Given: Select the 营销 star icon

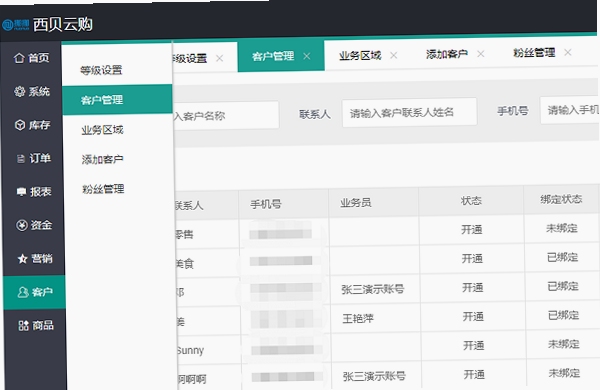Looking at the screenshot, I should [23, 259].
